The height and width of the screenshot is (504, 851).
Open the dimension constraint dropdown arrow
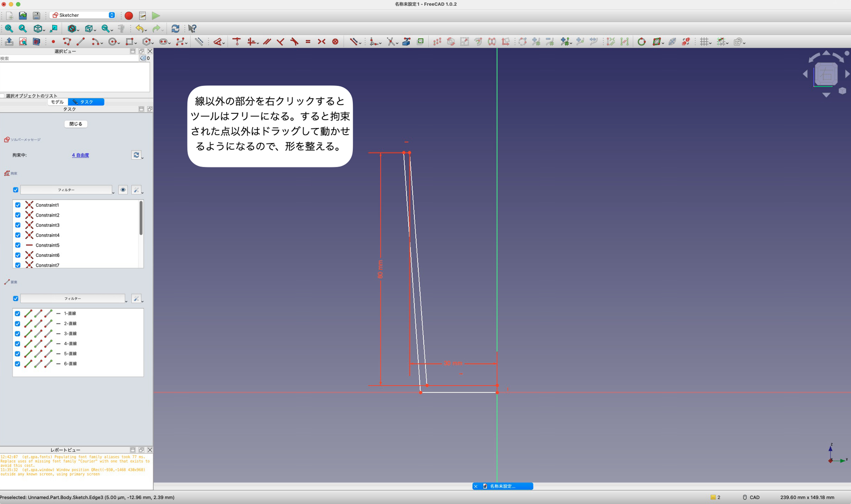click(x=360, y=43)
